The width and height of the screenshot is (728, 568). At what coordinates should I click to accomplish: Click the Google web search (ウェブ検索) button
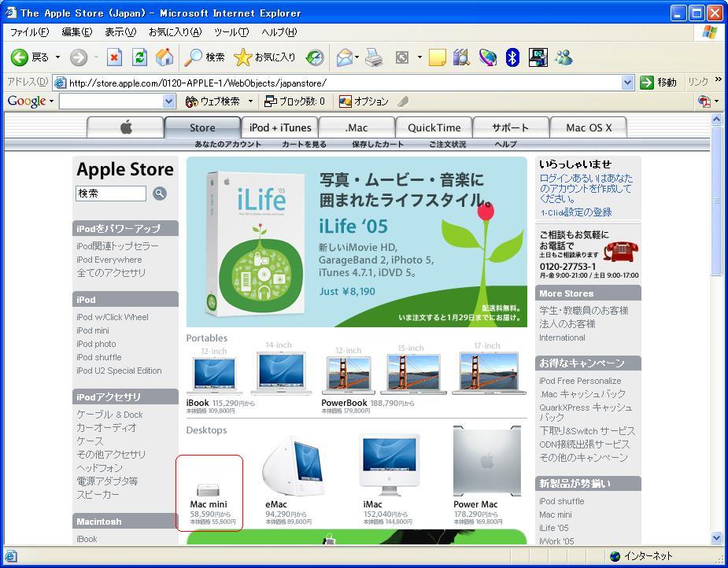212,101
